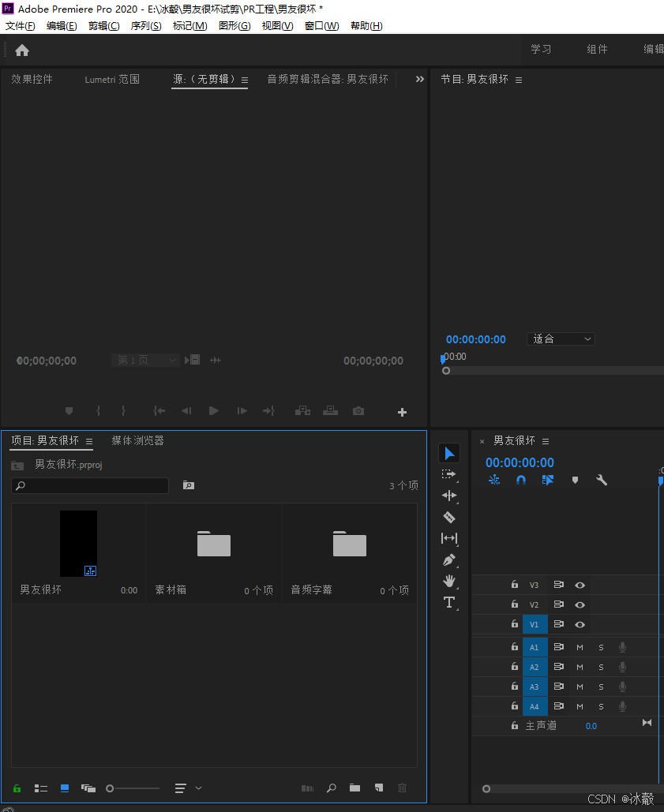Image resolution: width=664 pixels, height=812 pixels.
Task: Click the timeline zoom scroll handle
Action: click(x=486, y=788)
